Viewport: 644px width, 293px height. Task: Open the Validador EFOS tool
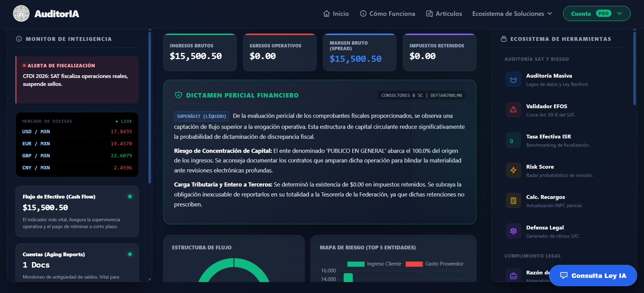[x=562, y=110]
